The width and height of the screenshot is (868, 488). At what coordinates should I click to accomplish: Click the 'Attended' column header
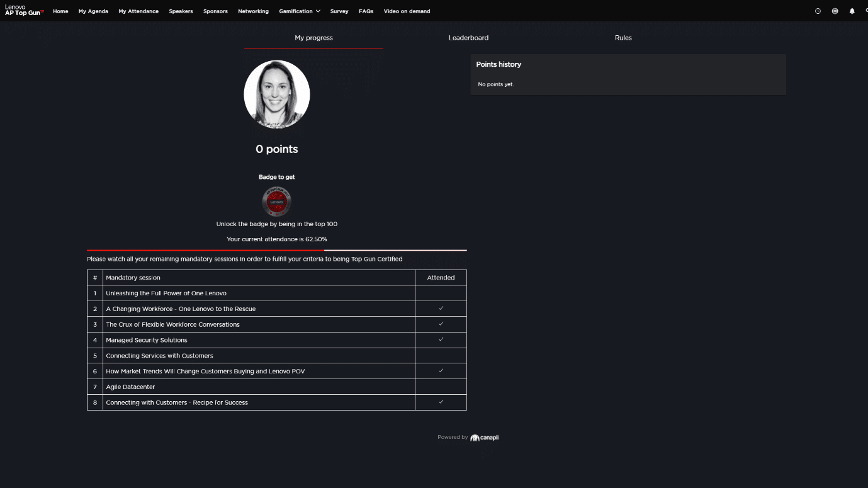pyautogui.click(x=441, y=278)
